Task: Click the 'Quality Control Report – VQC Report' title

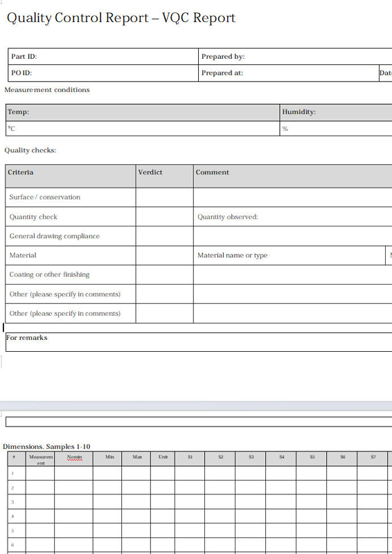Action: click(x=121, y=18)
